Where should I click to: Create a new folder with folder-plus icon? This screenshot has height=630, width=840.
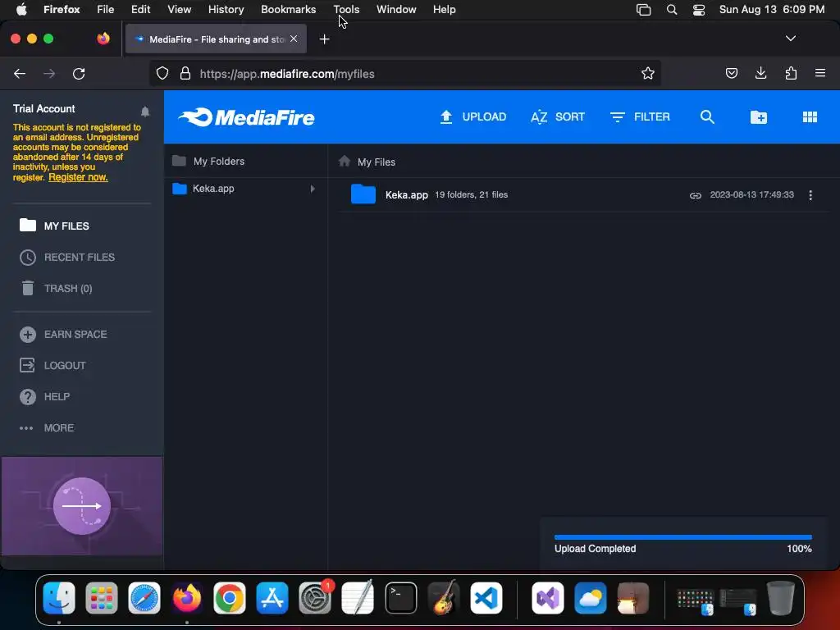[x=759, y=116]
